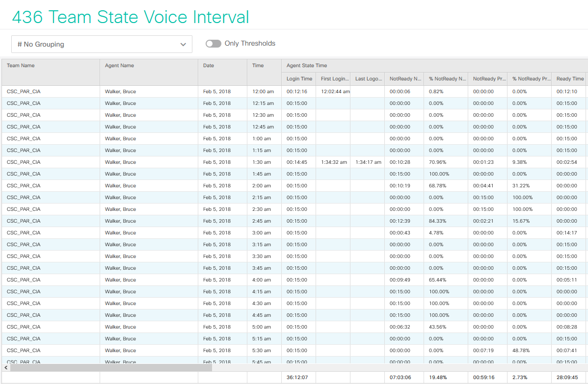Toggle the Only Thresholds switch

(214, 44)
